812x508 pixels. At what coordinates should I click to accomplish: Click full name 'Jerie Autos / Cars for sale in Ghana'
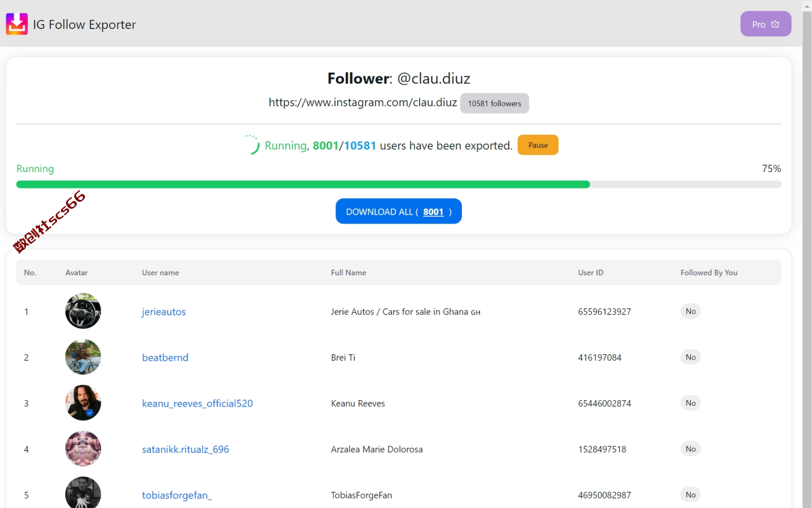(x=405, y=312)
